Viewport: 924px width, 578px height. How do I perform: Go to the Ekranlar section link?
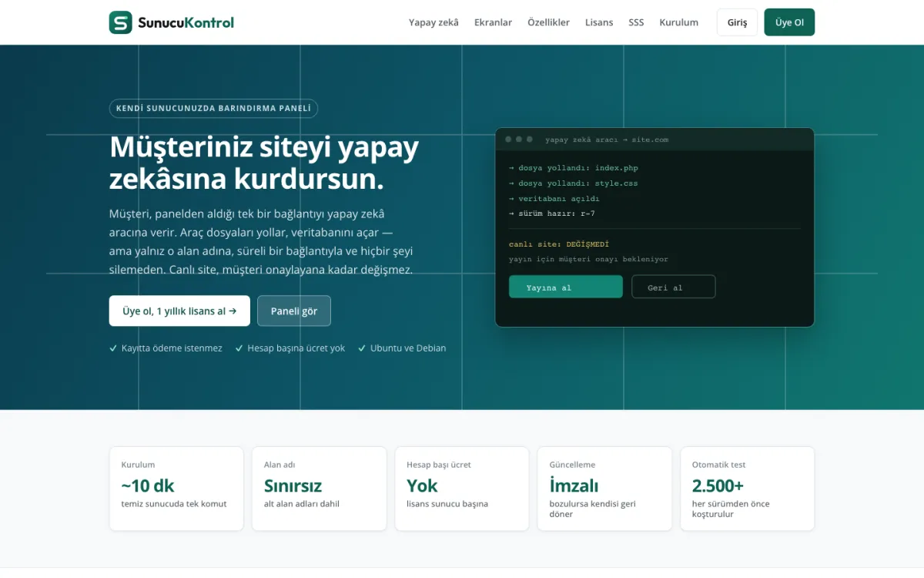pos(493,22)
